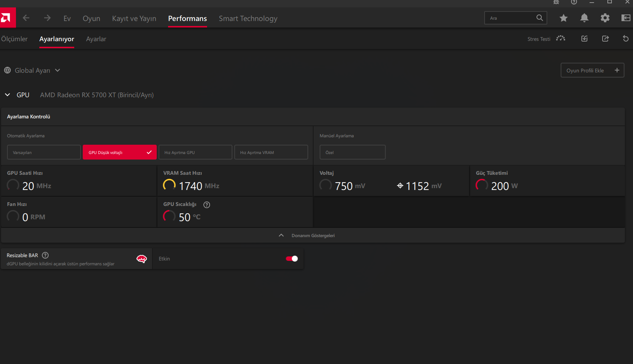
Task: Open the Oyun tab
Action: click(91, 19)
